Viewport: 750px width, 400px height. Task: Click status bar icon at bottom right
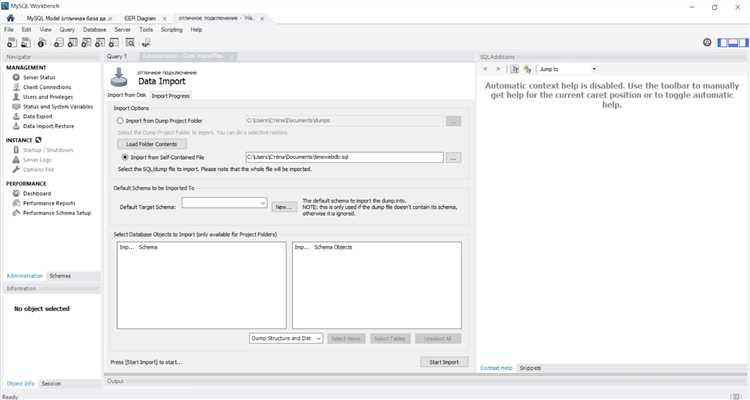pos(737,396)
